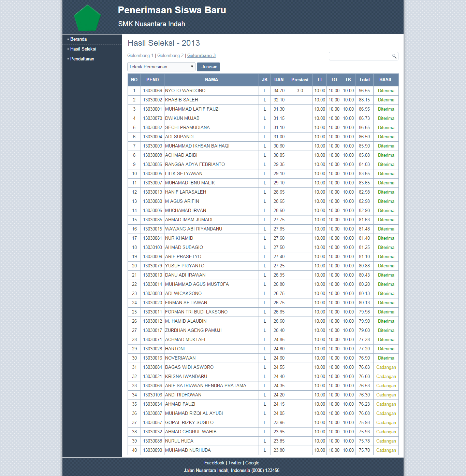Open the FaceBook footer link
Screen dimensions: 466x476
(214, 463)
